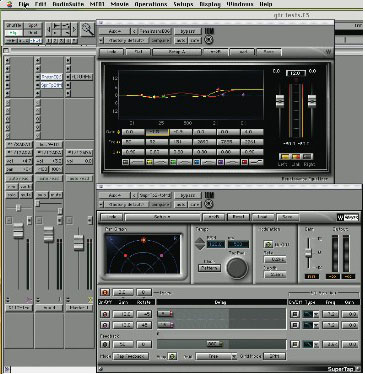Click the Pattern button in SuperTap's Tempo section
Screen dimensions: 365x374
(x=209, y=268)
